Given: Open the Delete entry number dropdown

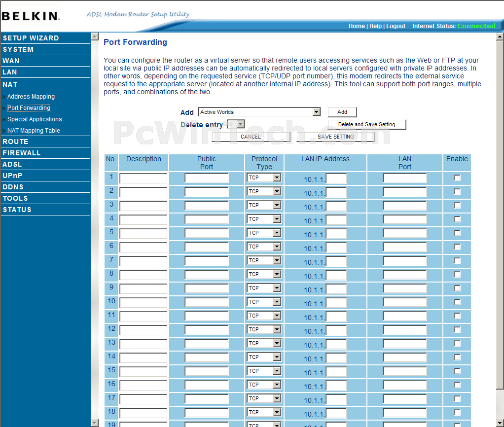Looking at the screenshot, I should click(236, 124).
